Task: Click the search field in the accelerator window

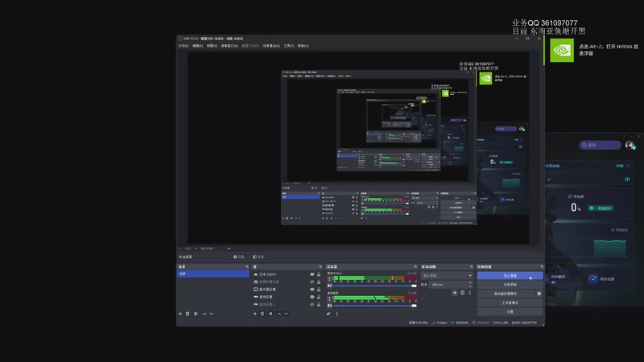Action: [600, 145]
